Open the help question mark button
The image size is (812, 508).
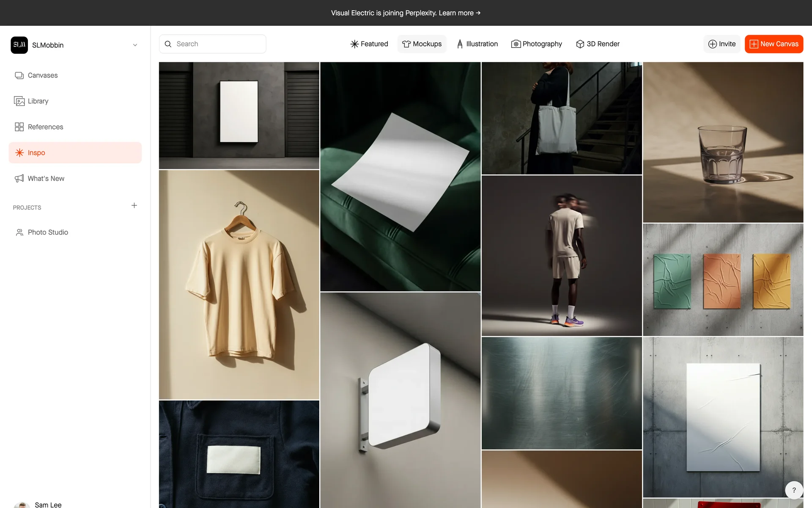[794, 490]
